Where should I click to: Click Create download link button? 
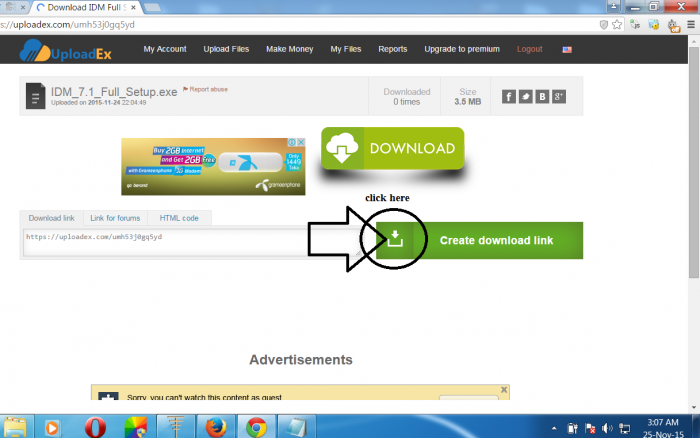click(x=479, y=240)
